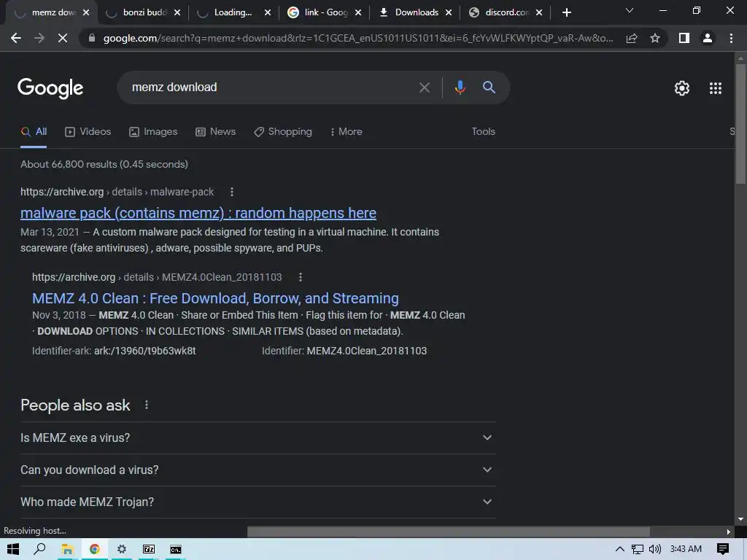
Task: Open the Chrome profile icon
Action: [x=708, y=38]
